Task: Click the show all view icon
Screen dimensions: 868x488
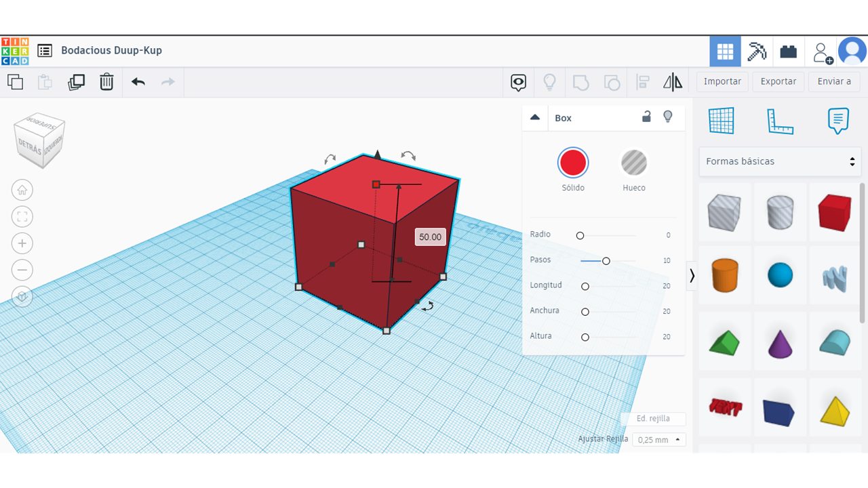Action: [x=519, y=83]
